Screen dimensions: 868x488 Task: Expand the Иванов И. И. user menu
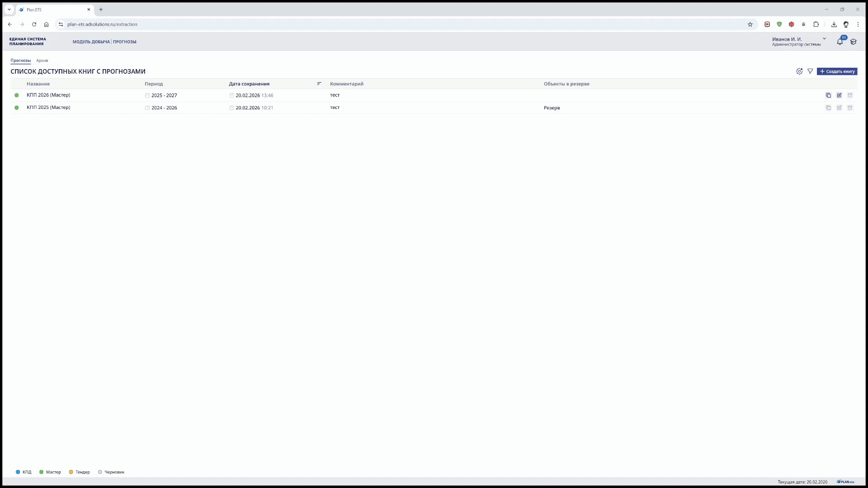tap(824, 39)
